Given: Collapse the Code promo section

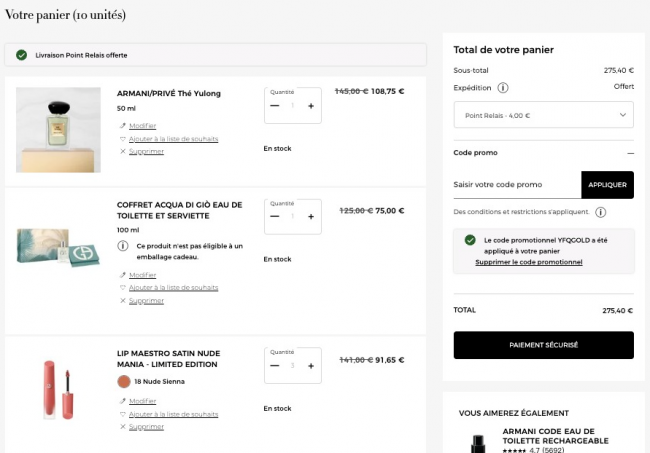Looking at the screenshot, I should (630, 153).
